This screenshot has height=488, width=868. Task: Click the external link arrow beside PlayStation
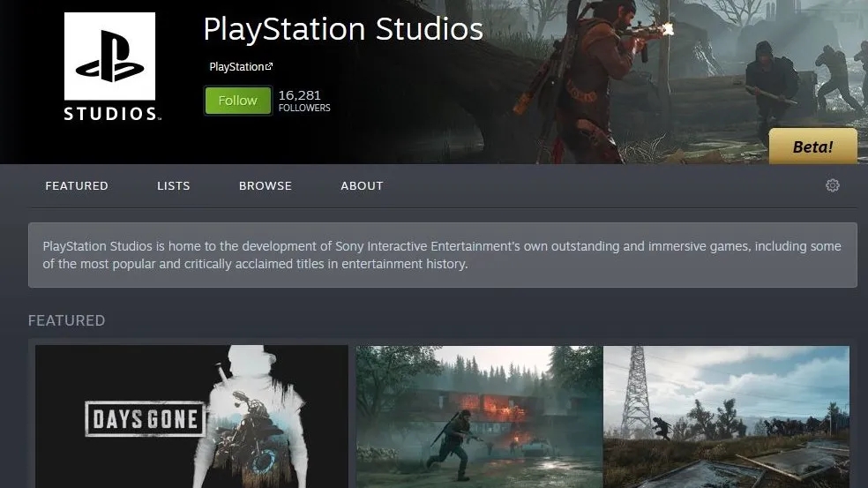[x=269, y=67]
